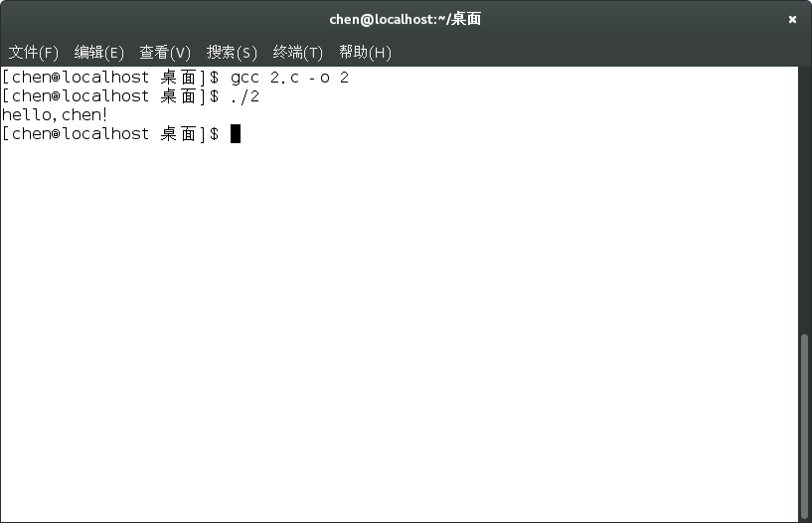Click the word gcc in the first command

[244, 78]
